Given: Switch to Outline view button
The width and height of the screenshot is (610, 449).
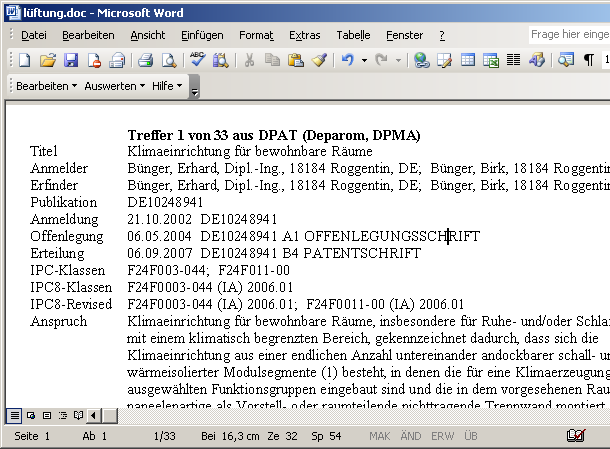Looking at the screenshot, I should (x=63, y=416).
